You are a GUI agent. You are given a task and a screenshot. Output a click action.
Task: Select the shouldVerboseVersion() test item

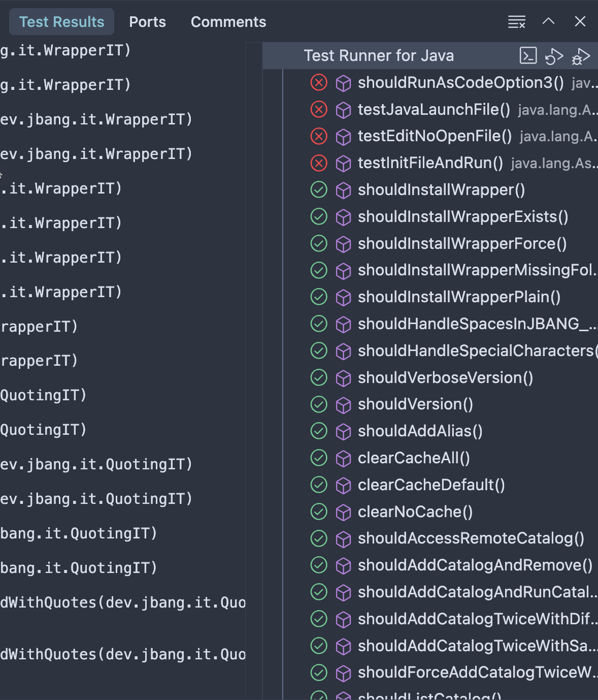(445, 378)
